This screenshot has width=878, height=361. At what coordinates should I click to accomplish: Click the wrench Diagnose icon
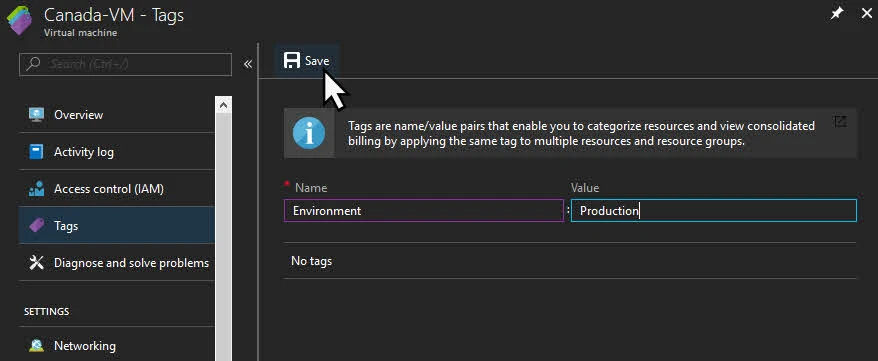(x=36, y=262)
